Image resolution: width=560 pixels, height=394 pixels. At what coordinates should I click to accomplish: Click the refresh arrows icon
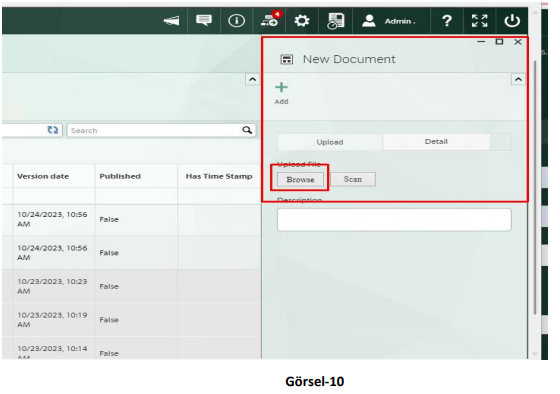tap(53, 130)
